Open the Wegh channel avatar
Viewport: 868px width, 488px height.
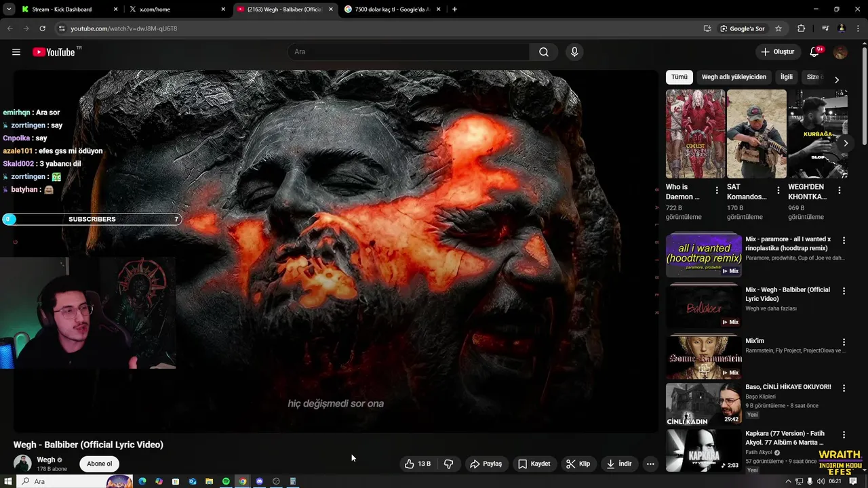[22, 464]
